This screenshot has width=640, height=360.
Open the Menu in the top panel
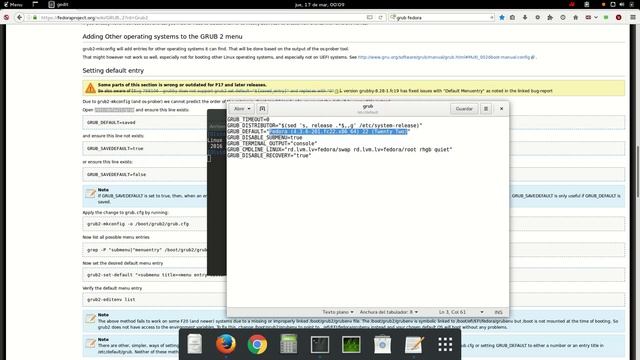coord(13,4)
